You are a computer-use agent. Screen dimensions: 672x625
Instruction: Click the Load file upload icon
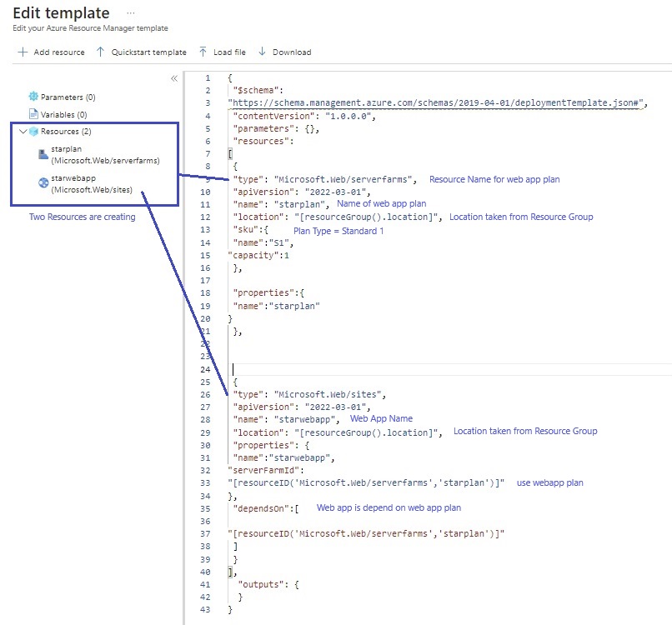(x=203, y=52)
